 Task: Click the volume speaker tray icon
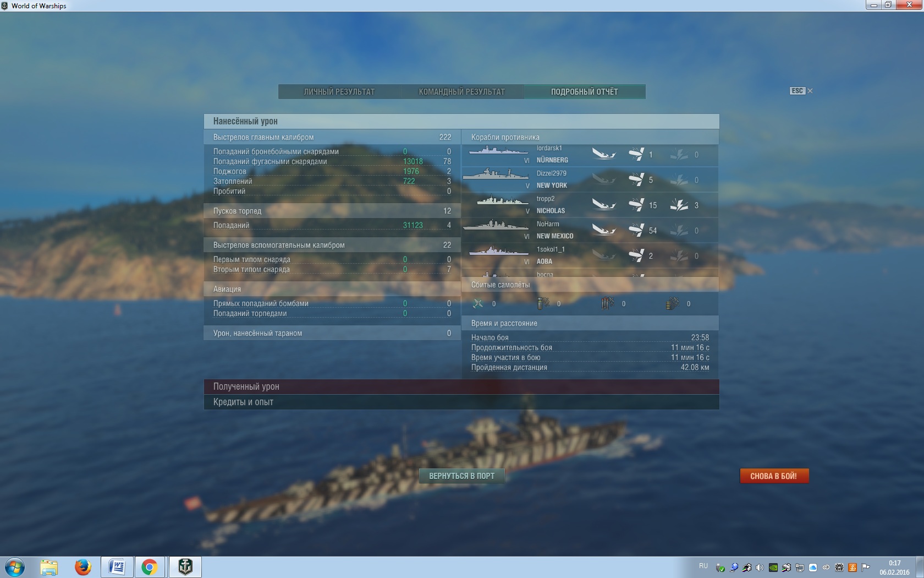coord(760,568)
